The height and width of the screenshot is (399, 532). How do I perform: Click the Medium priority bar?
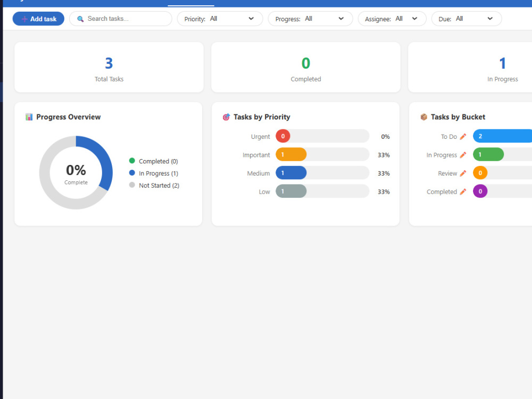tap(322, 173)
